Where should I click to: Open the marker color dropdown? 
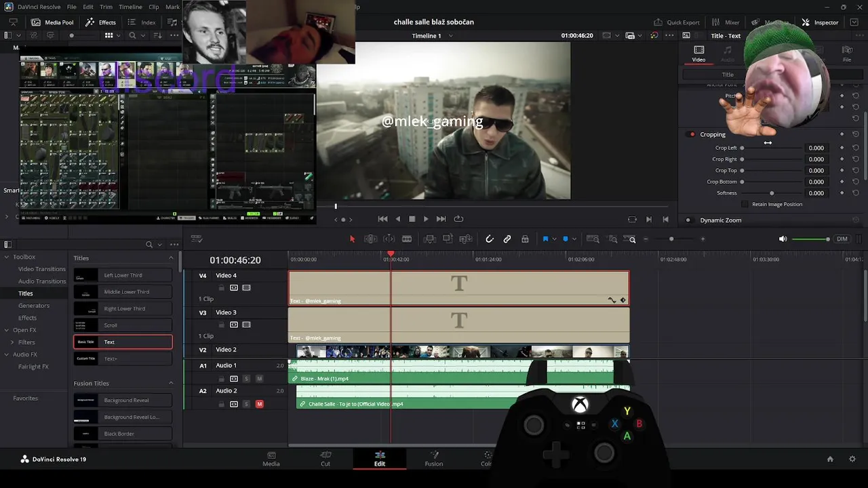(x=575, y=239)
